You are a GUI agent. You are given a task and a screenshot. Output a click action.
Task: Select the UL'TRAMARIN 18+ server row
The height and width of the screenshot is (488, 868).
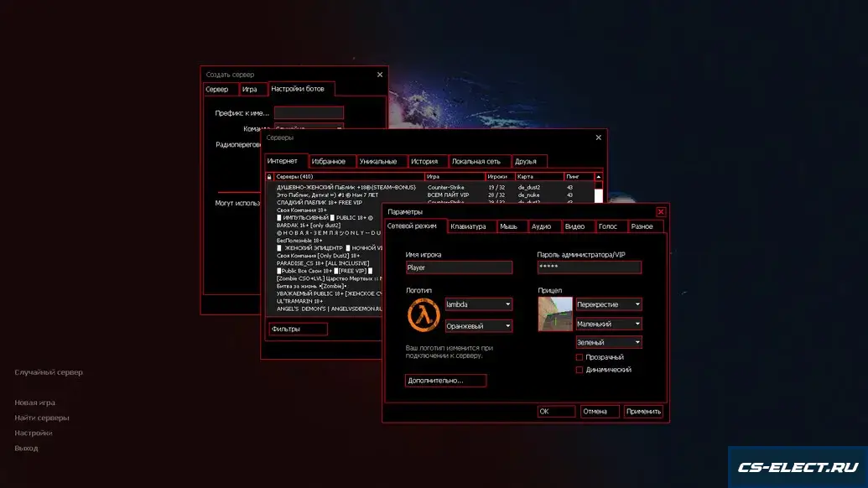pos(324,302)
